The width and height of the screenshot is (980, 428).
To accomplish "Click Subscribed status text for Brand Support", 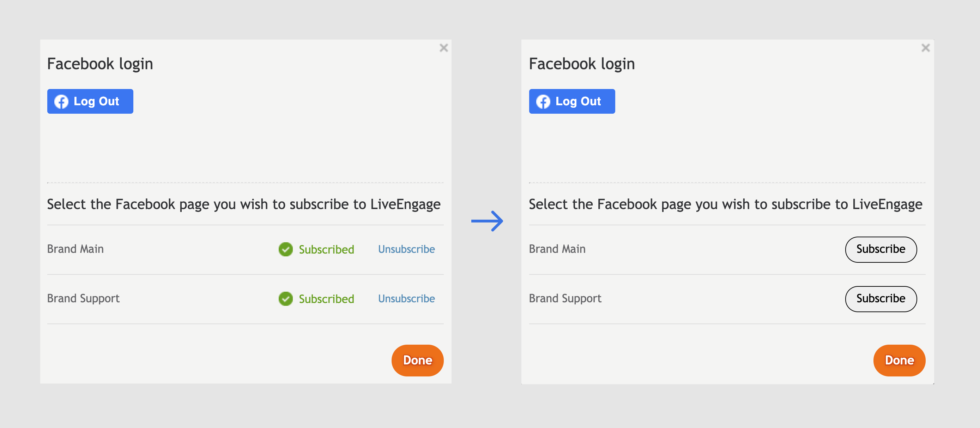I will (326, 299).
